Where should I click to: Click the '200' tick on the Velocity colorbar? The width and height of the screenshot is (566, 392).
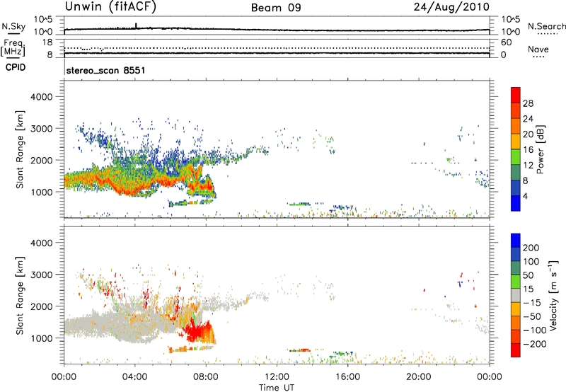[531, 248]
